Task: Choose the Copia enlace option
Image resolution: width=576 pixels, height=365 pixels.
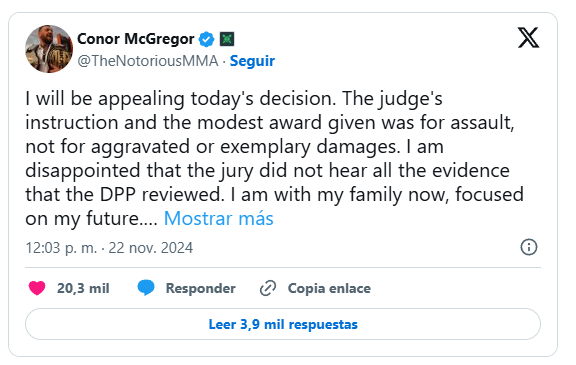Action: [x=329, y=288]
